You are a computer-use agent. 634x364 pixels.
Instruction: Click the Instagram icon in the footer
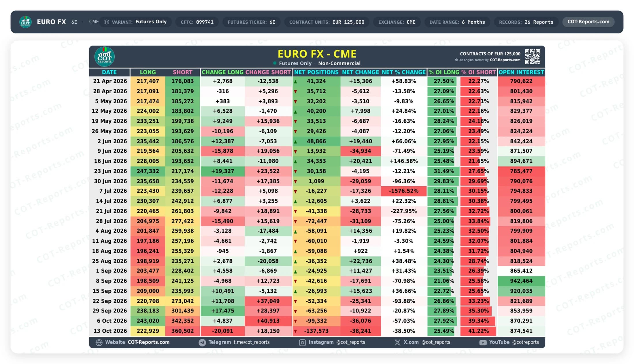(x=302, y=342)
